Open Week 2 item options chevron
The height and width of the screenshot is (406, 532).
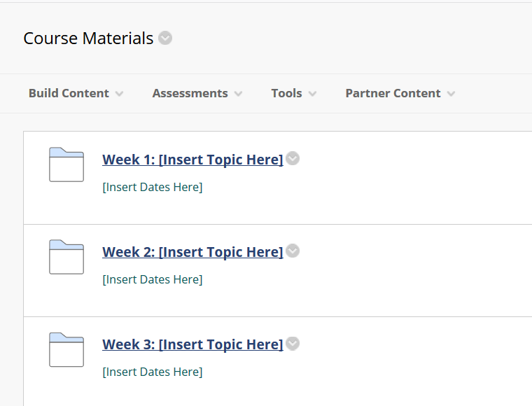tap(293, 251)
